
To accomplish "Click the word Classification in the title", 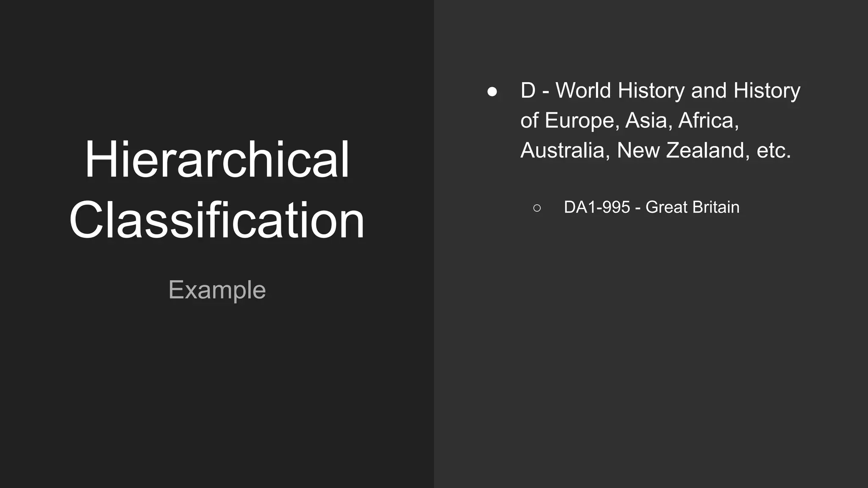I will (217, 220).
